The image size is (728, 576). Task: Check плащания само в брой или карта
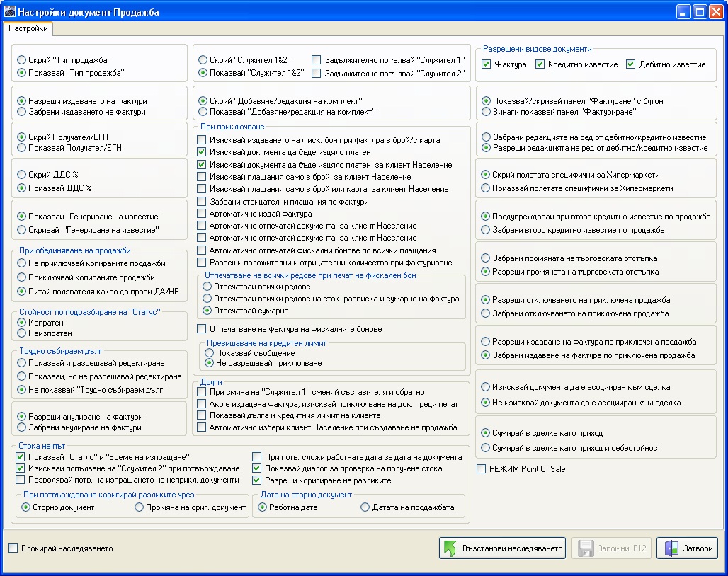[x=202, y=189]
